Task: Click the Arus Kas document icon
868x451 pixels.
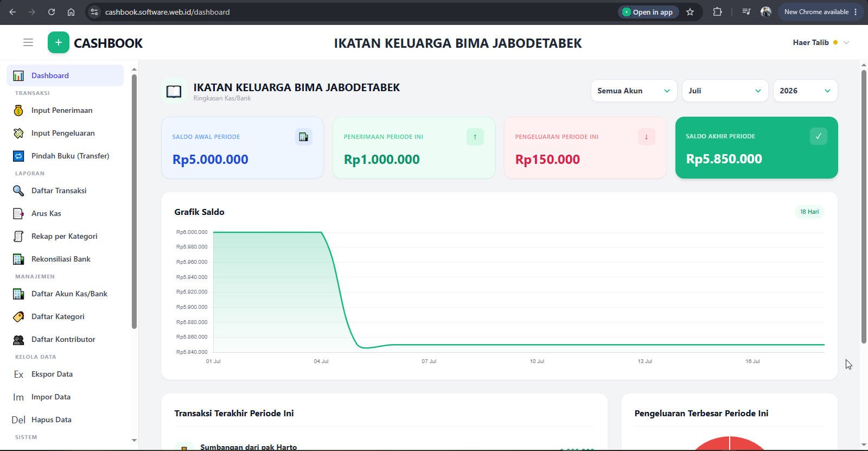Action: coord(18,213)
